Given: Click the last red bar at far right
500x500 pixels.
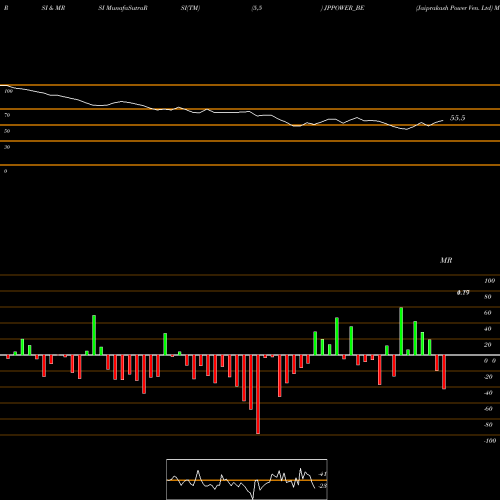Looking at the screenshot, I should click(444, 372).
